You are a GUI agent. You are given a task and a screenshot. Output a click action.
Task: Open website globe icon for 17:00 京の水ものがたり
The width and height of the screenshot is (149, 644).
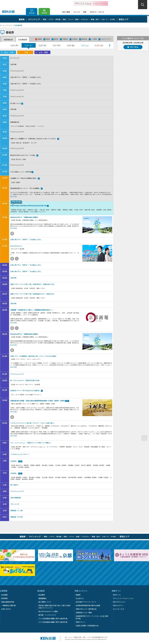12,233
